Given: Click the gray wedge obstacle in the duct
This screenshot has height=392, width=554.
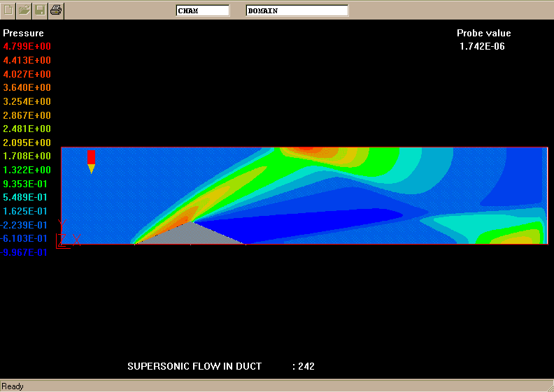Looking at the screenshot, I should [x=192, y=235].
